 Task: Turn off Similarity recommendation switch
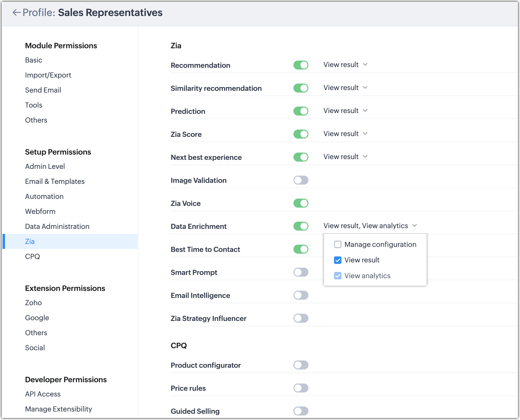pos(301,88)
